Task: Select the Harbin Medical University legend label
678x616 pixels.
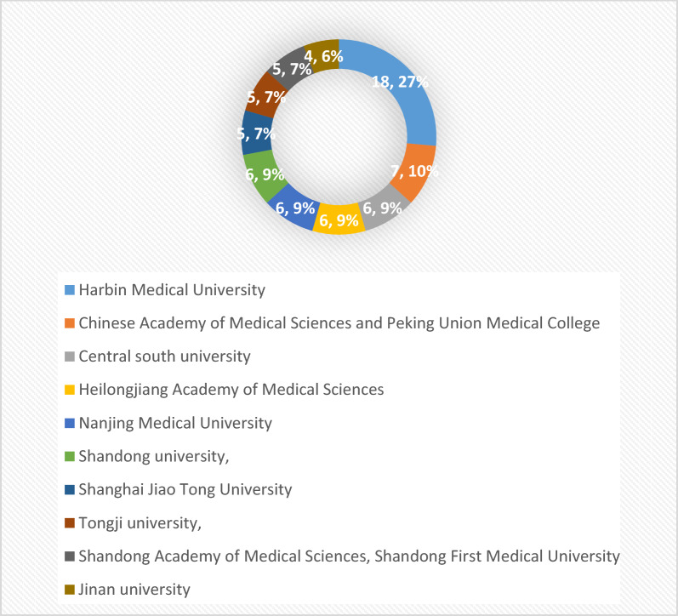Action: [x=172, y=290]
